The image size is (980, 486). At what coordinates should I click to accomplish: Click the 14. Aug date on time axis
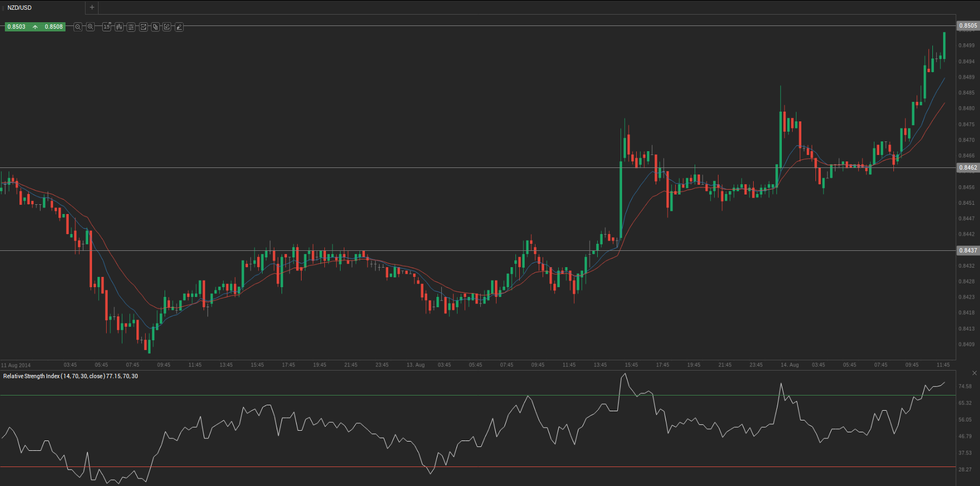click(x=789, y=365)
